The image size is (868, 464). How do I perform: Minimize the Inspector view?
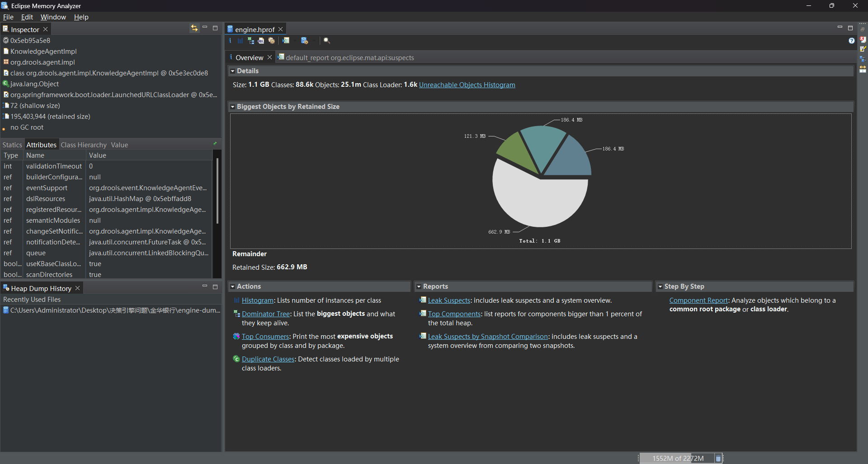205,28
